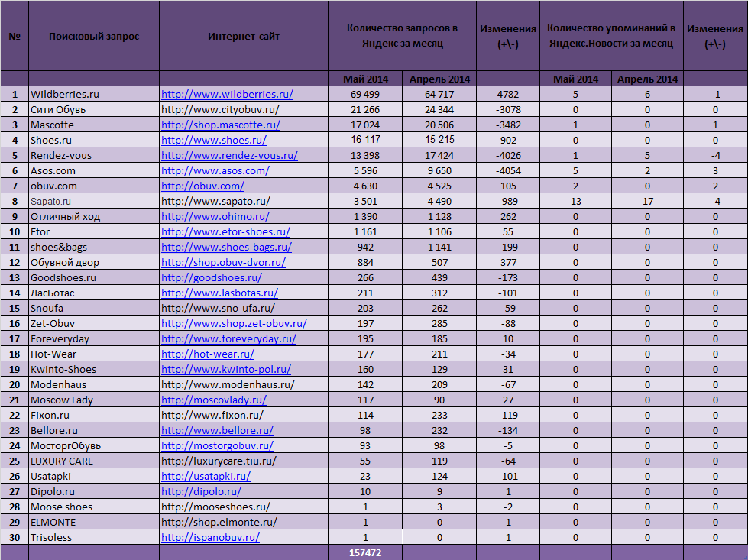Select the change value 4782
Screen dimensions: 748x560
508,95
